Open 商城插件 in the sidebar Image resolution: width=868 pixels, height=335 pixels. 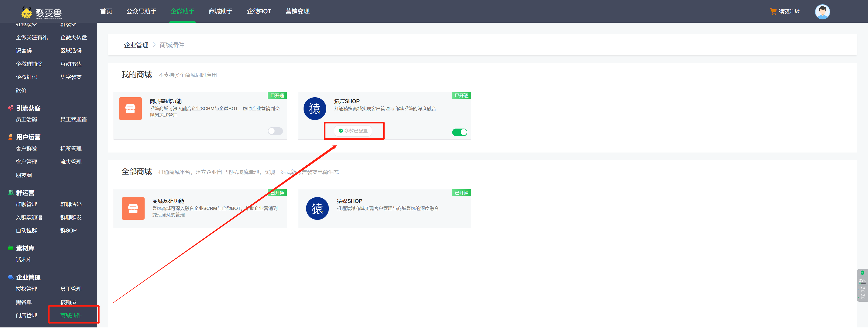71,315
